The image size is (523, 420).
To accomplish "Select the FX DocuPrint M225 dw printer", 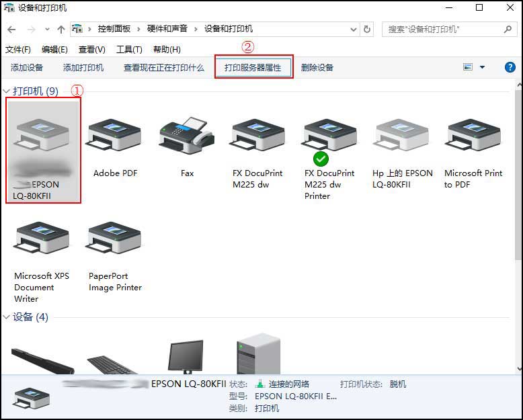I will (x=258, y=135).
